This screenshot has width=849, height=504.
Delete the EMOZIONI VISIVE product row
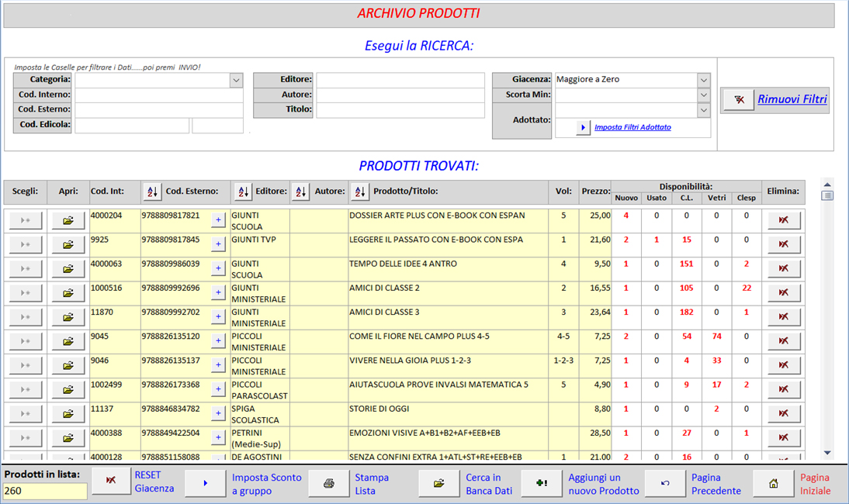pyautogui.click(x=784, y=438)
